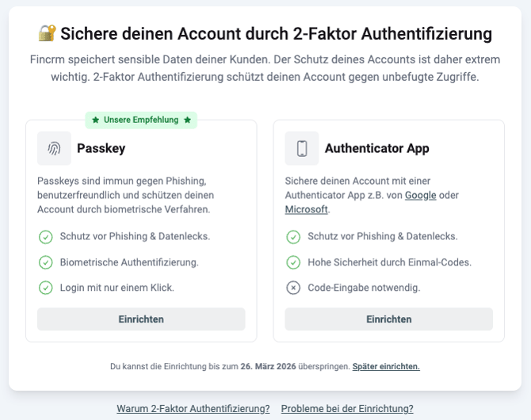Click checkmark icon beside Passkey's Schutz vor Phishing
The width and height of the screenshot is (531, 420).
(x=45, y=236)
